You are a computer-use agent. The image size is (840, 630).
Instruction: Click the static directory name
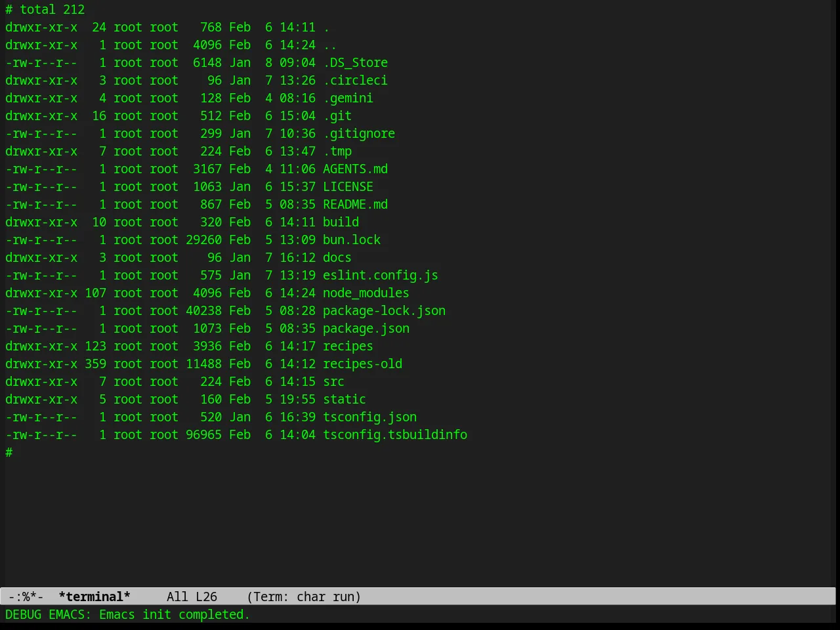pyautogui.click(x=345, y=399)
